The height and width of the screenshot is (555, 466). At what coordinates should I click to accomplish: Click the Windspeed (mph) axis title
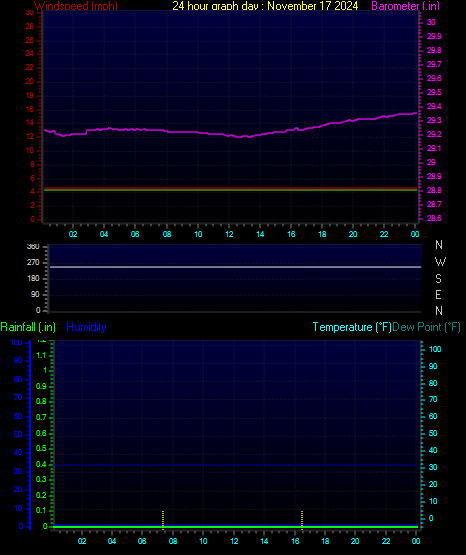[x=76, y=6]
